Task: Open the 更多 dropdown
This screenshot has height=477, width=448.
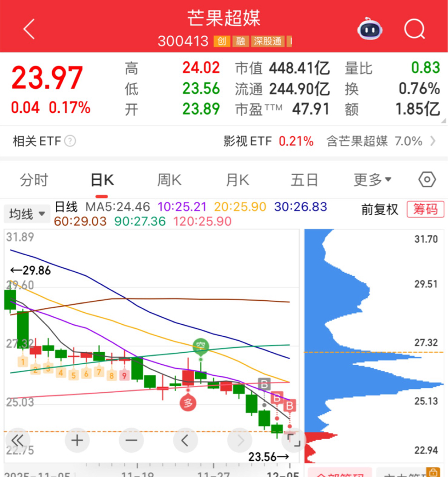Action: pos(372,180)
